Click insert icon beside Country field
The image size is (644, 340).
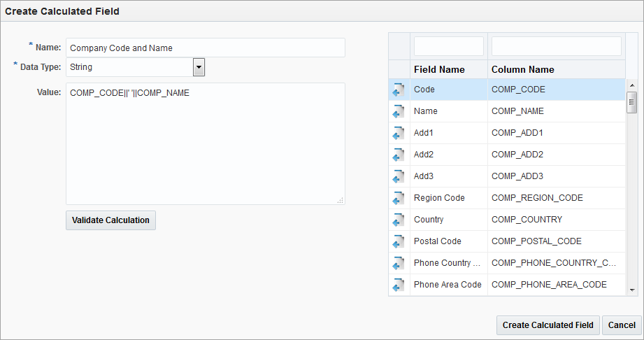coord(399,220)
